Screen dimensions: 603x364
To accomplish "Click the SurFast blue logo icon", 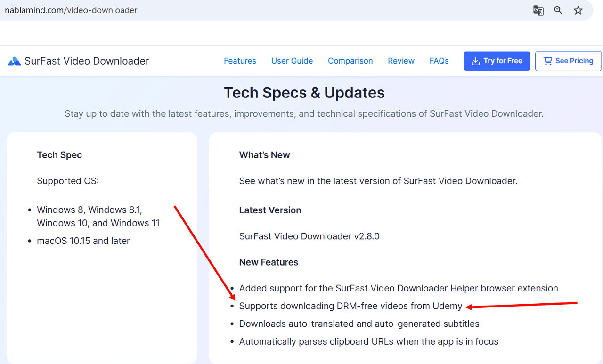I will click(x=14, y=61).
